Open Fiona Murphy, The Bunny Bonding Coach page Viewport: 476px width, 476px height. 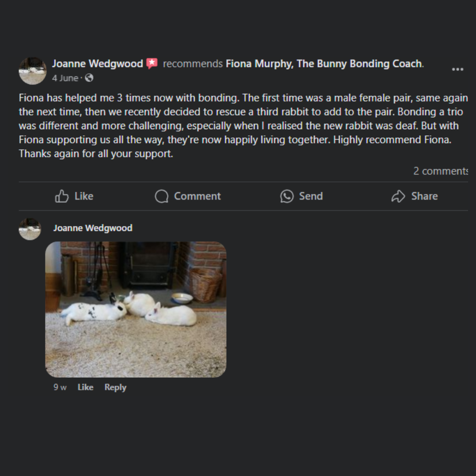click(x=324, y=63)
